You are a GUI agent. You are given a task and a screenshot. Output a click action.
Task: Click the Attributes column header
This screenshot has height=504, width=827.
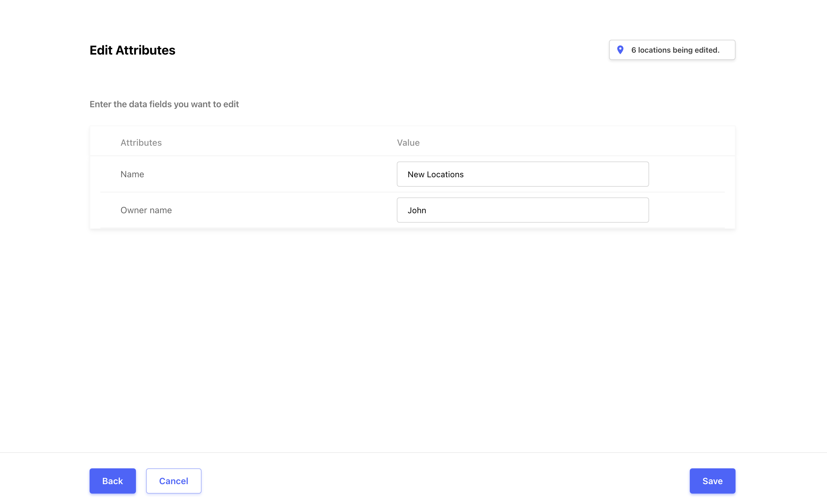coord(141,143)
